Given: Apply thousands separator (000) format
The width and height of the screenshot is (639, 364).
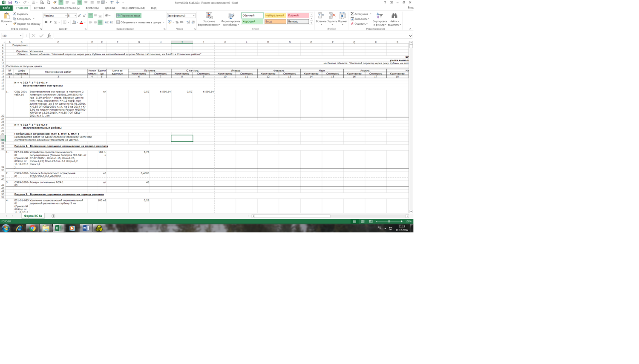Looking at the screenshot, I should coord(182,22).
